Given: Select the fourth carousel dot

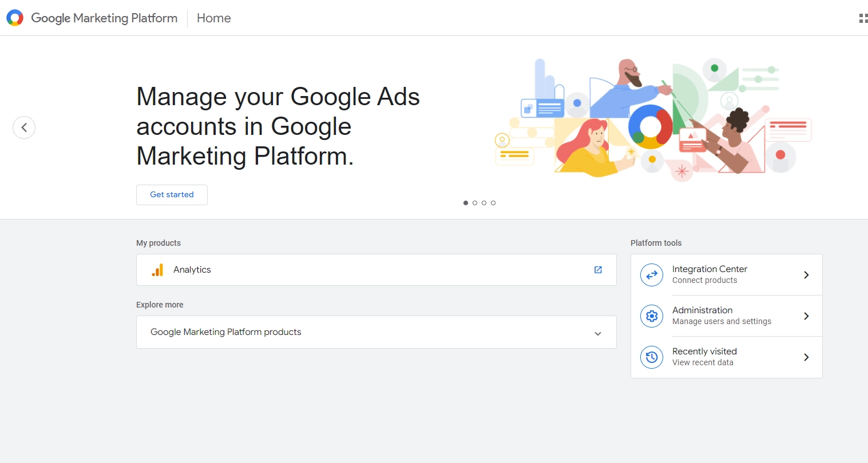Looking at the screenshot, I should click(493, 203).
